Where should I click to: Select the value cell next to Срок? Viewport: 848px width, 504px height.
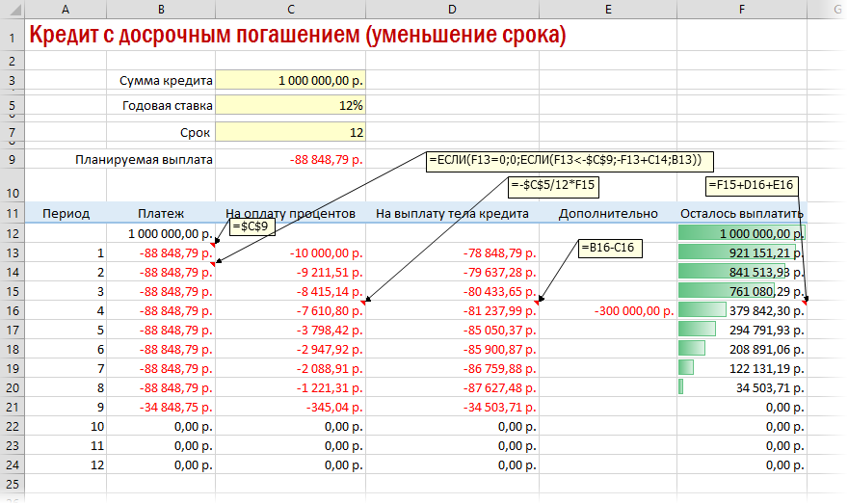(x=290, y=131)
